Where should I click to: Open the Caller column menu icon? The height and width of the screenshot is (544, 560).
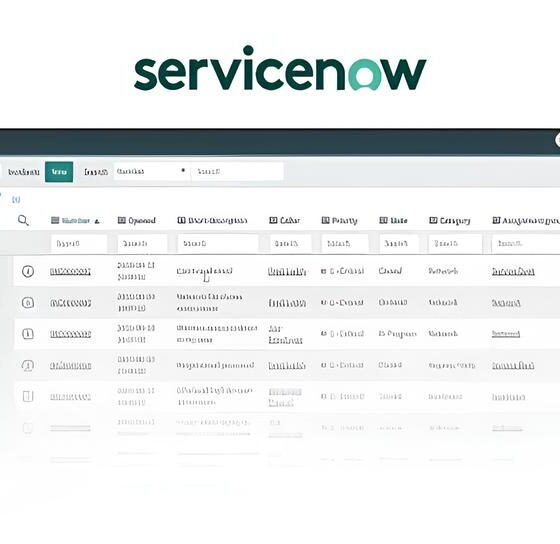[273, 220]
